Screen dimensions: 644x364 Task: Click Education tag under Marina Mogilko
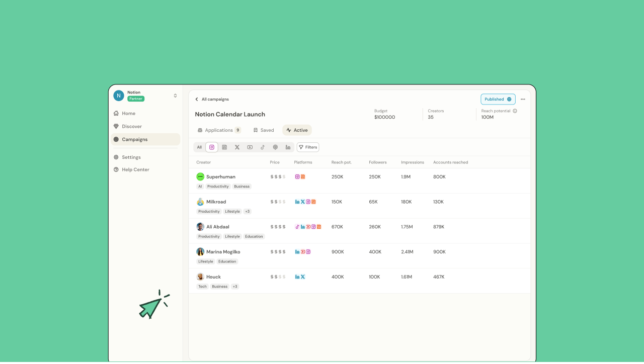click(x=227, y=261)
